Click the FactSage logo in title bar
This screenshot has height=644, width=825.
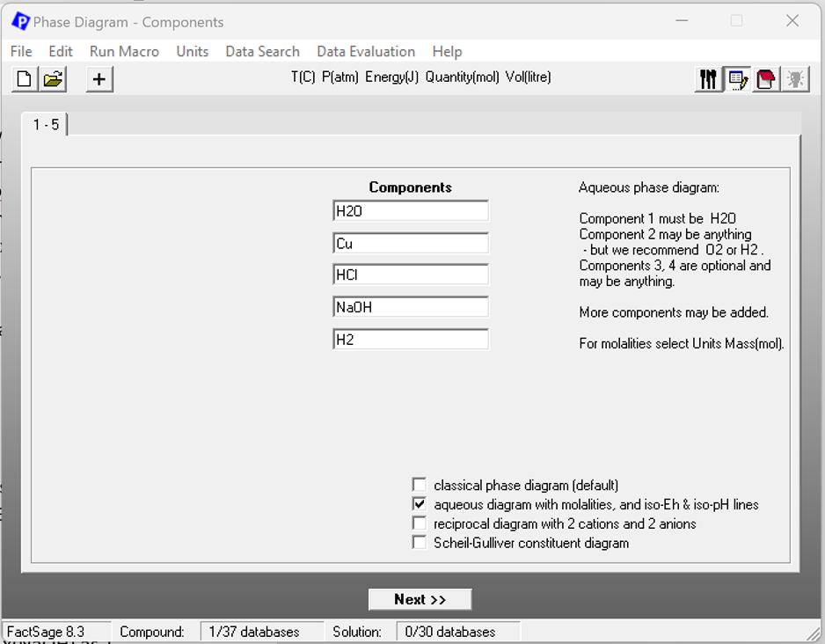pyautogui.click(x=19, y=21)
